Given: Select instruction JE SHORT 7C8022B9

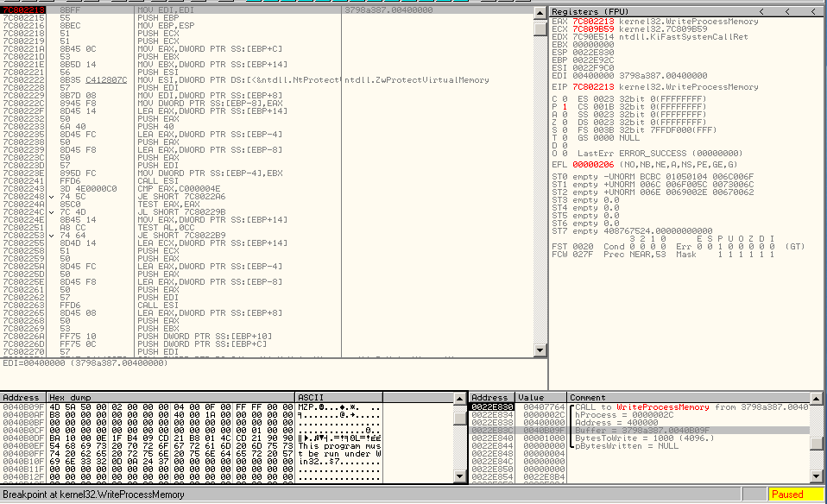Looking at the screenshot, I should [181, 235].
